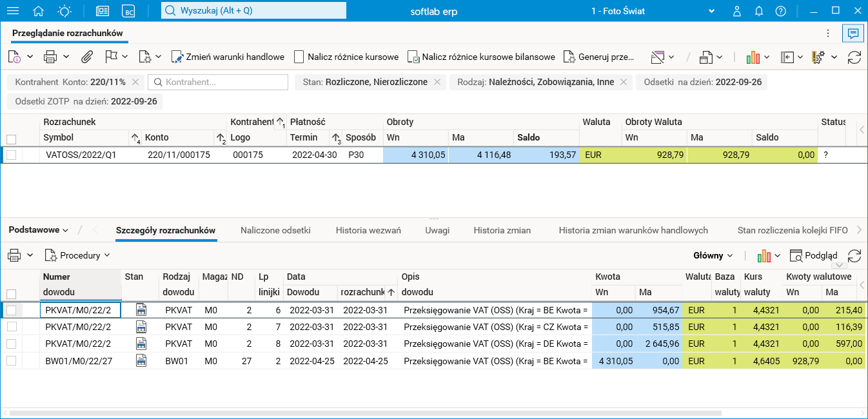Check the row with Ma amount 515,85
Viewport: 868px width, 419px height.
(x=11, y=327)
